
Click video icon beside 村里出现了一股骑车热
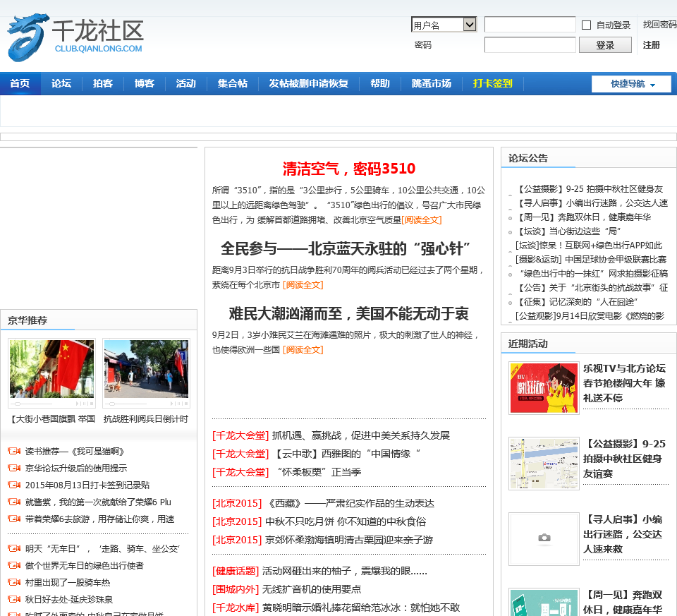point(14,582)
